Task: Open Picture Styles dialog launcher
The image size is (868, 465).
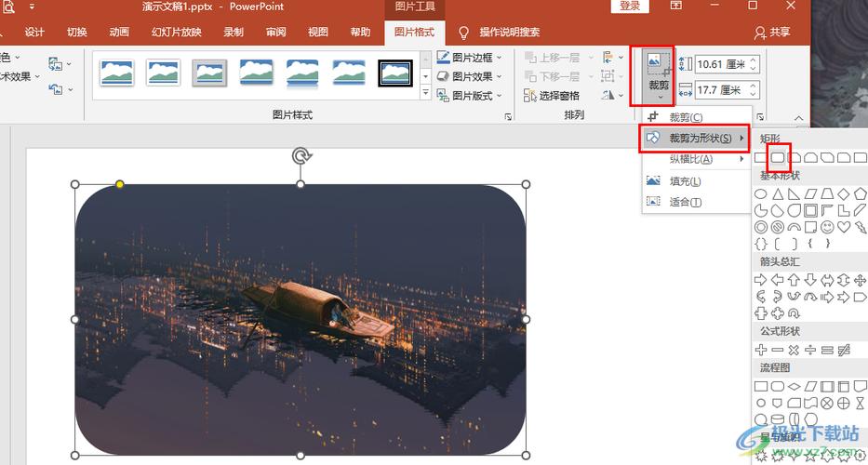Action: pyautogui.click(x=508, y=117)
